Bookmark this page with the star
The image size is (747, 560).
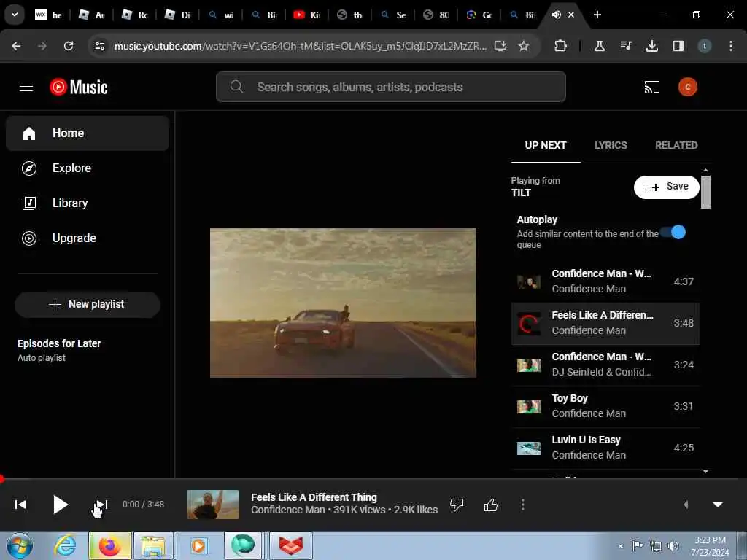coord(524,46)
